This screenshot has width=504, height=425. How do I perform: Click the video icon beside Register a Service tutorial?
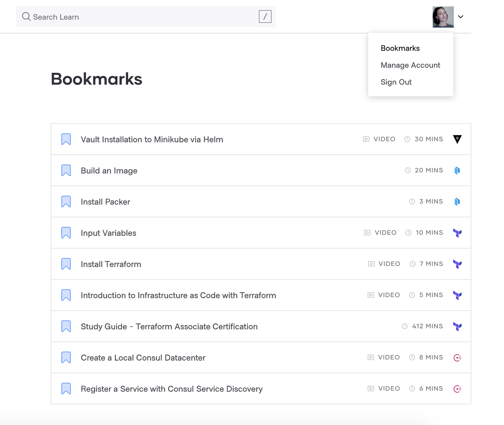point(370,388)
